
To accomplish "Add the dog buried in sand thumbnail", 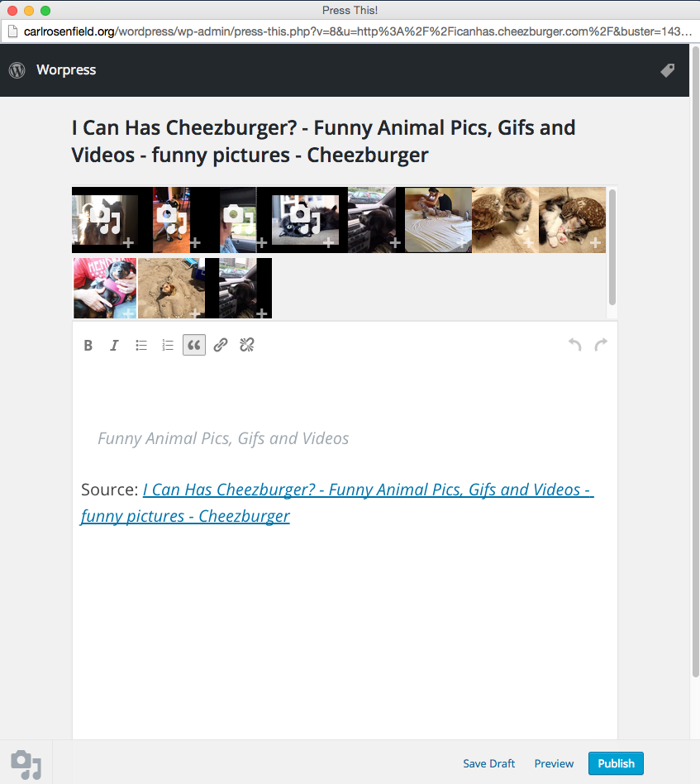I will 171,288.
